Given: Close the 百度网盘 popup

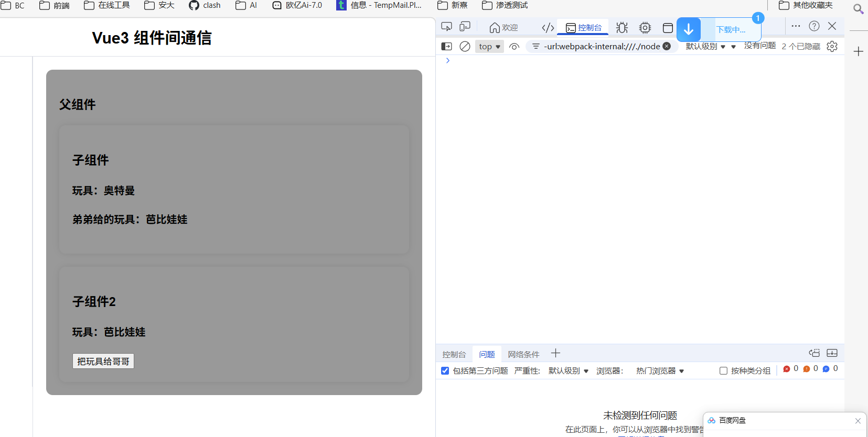Looking at the screenshot, I should 858,421.
